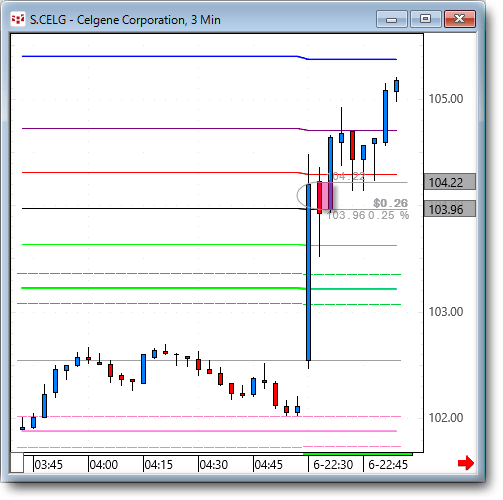Click the last blue candle above 105.00
This screenshot has height=500, width=503.
(396, 86)
